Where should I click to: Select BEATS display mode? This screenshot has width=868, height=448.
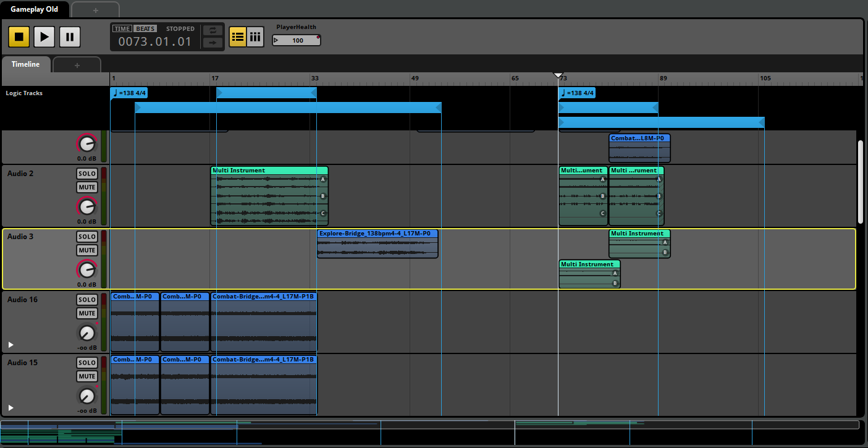click(x=145, y=28)
